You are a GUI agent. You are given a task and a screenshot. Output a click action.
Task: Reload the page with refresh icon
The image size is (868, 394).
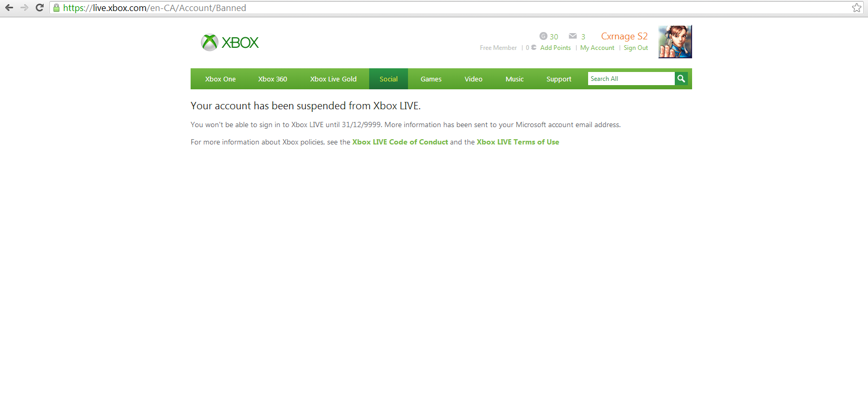tap(39, 8)
